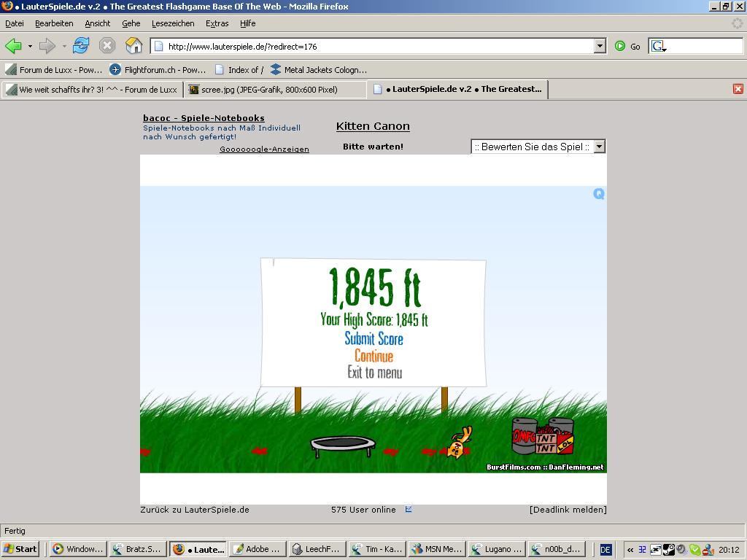Click the Windows Start button

point(20,549)
